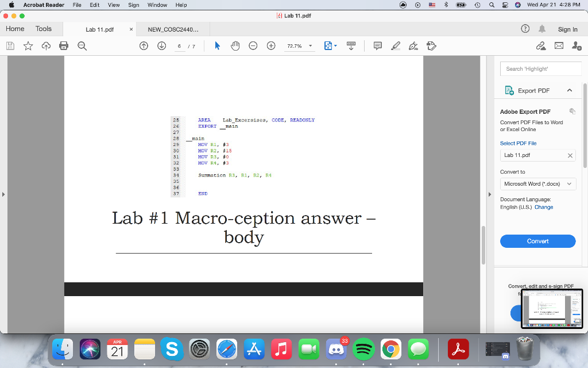Viewport: 588px width, 368px height.
Task: Go to the previous page arrow
Action: [x=144, y=46]
